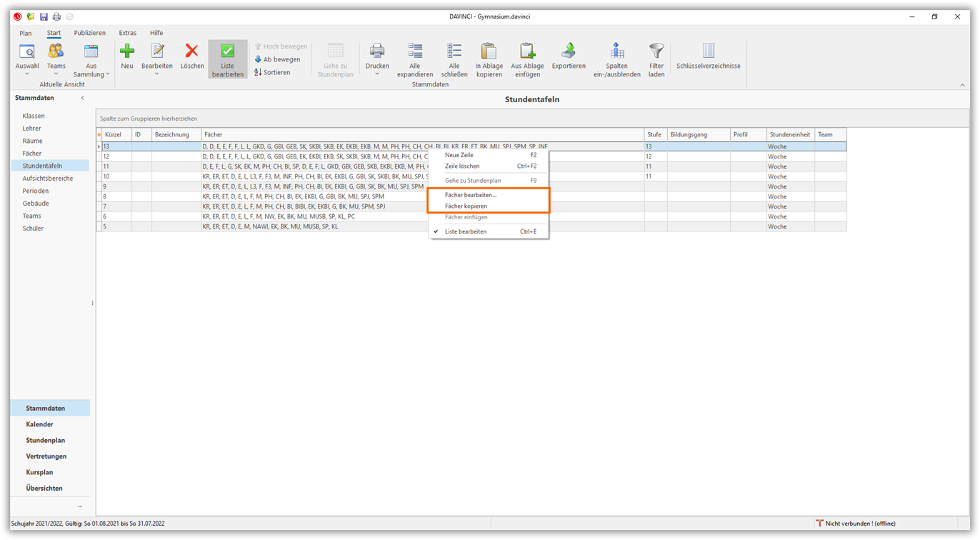Screen dimensions: 980x540
Task: Click the green plus Neu icon
Action: tap(127, 51)
